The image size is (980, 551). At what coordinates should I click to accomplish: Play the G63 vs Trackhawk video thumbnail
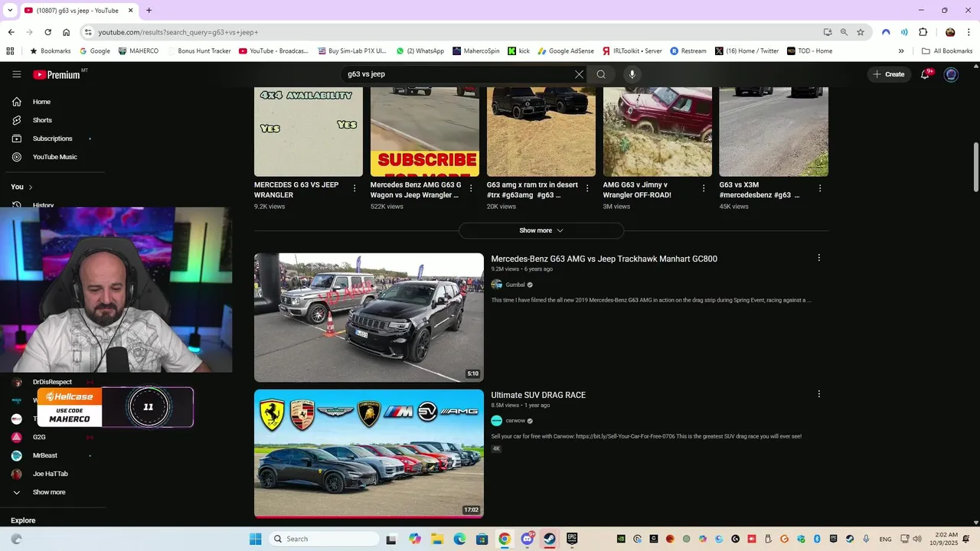click(369, 318)
